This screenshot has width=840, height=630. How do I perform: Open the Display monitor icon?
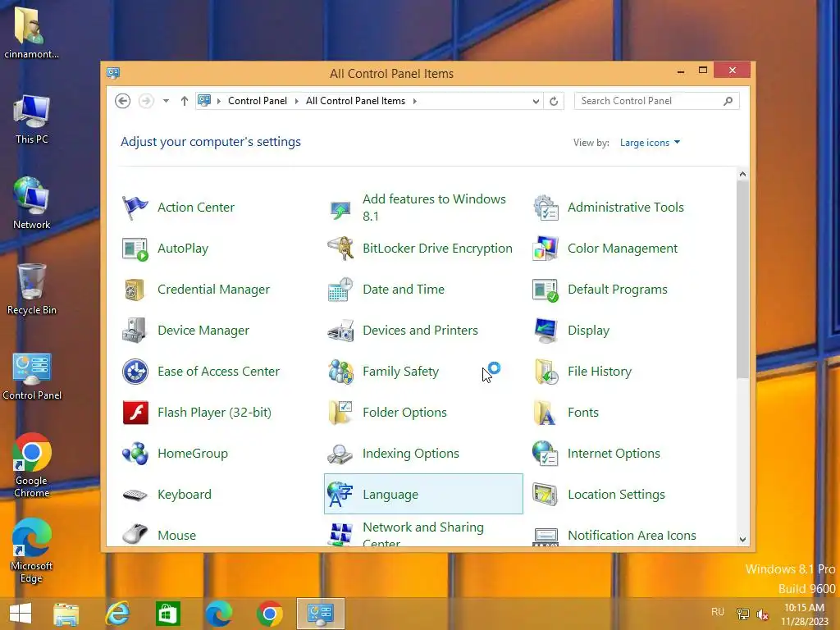[546, 331]
